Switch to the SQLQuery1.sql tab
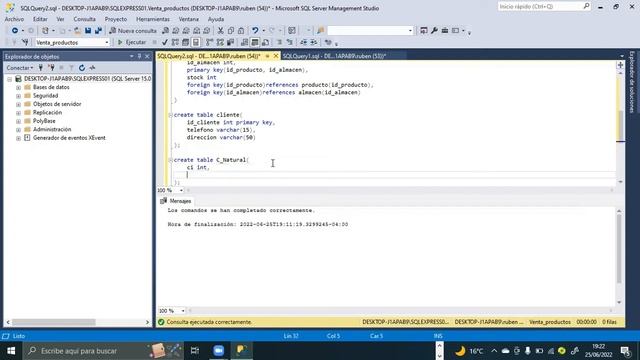Viewport: 640px width, 360px height. (x=334, y=56)
